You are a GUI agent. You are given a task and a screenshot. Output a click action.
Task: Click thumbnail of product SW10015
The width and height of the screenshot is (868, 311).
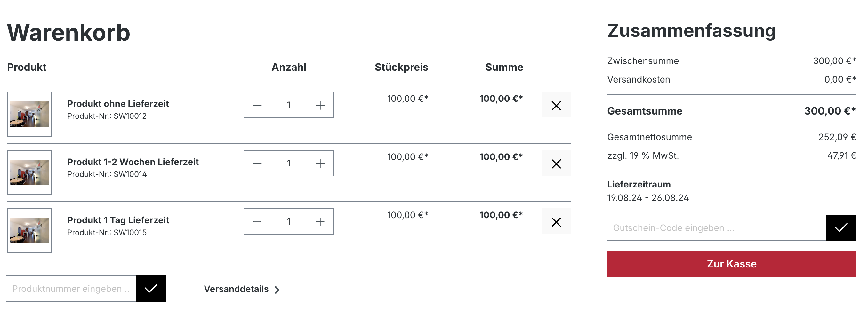(29, 230)
